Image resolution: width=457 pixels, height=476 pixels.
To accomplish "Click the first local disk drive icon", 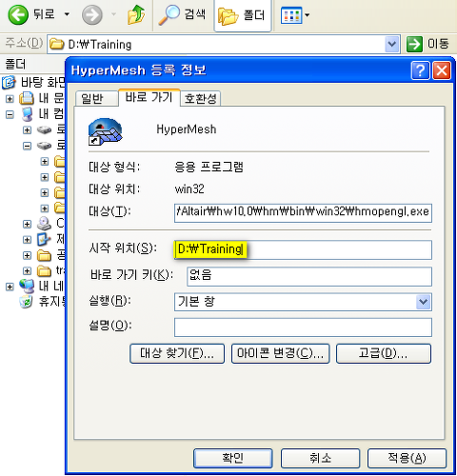I will pyautogui.click(x=45, y=129).
